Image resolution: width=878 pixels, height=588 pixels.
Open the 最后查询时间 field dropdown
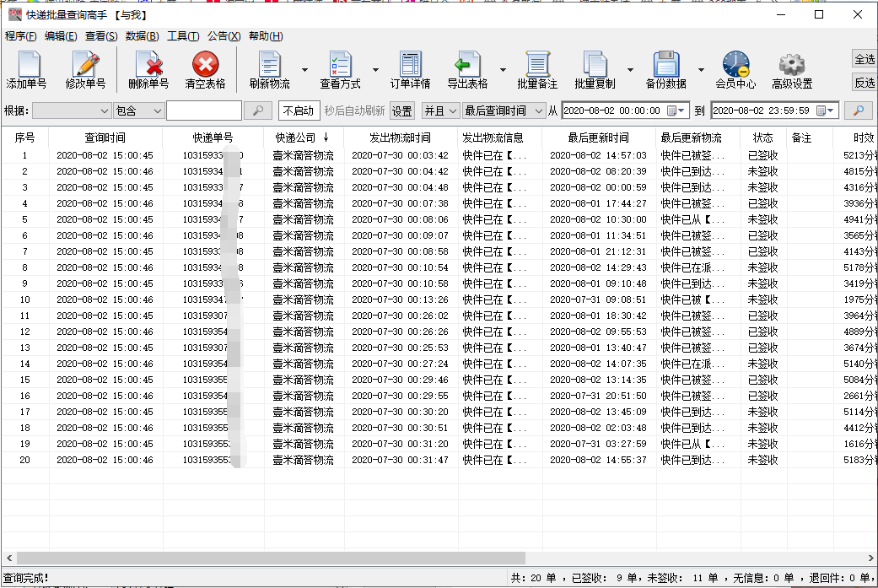pyautogui.click(x=504, y=111)
